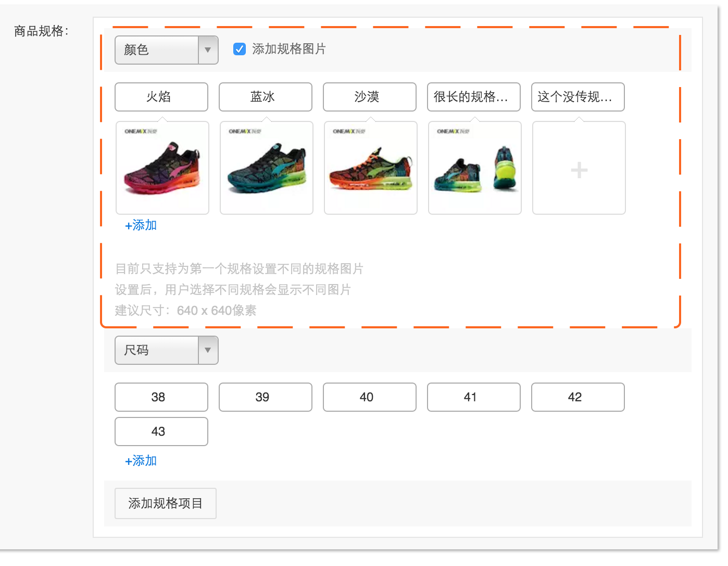Screen dimensions: 728x566
Task: Click the 沙漠 shoe thumbnail image
Action: click(371, 168)
